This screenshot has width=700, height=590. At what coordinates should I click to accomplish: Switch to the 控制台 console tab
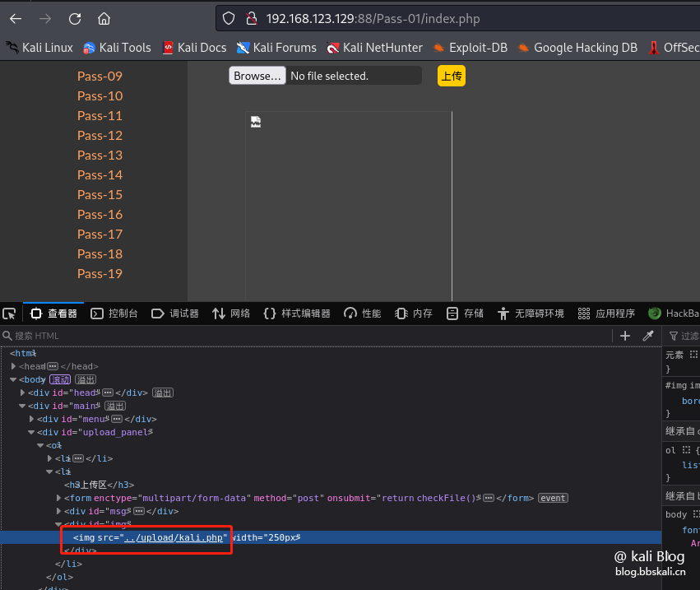(x=114, y=314)
